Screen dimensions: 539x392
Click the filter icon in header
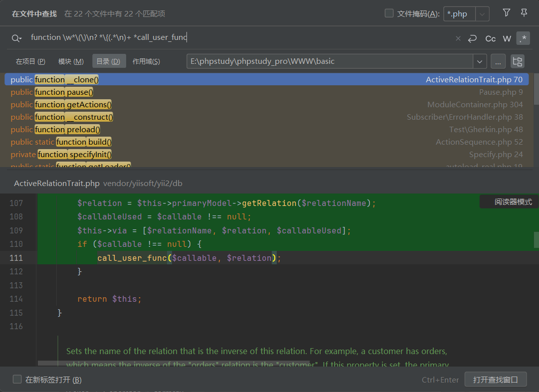(507, 13)
